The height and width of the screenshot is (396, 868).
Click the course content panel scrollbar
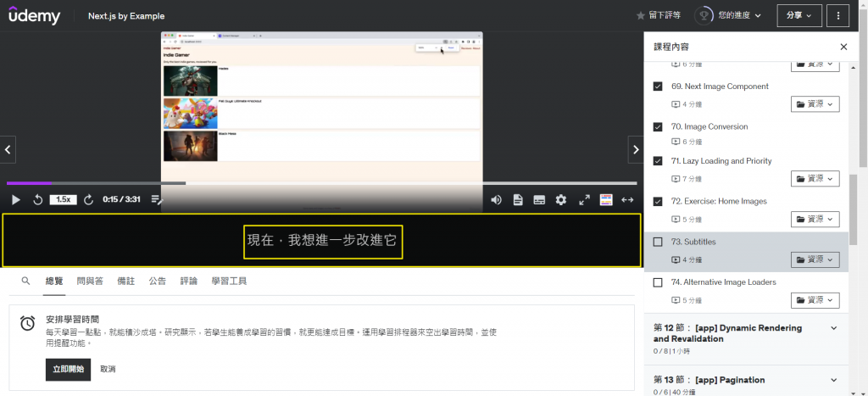click(x=853, y=210)
